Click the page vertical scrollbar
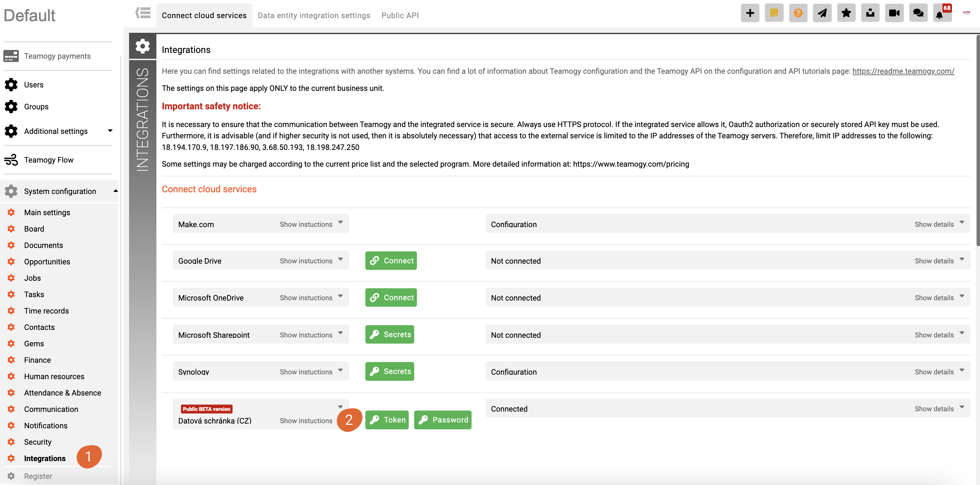Viewport: 980px width, 485px height. pyautogui.click(x=978, y=141)
